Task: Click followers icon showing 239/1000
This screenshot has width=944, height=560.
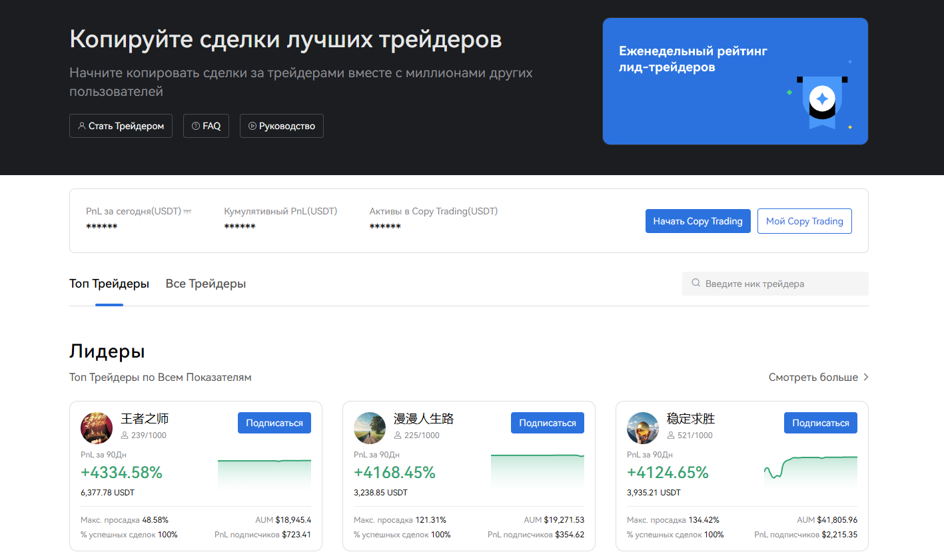Action: pyautogui.click(x=125, y=435)
